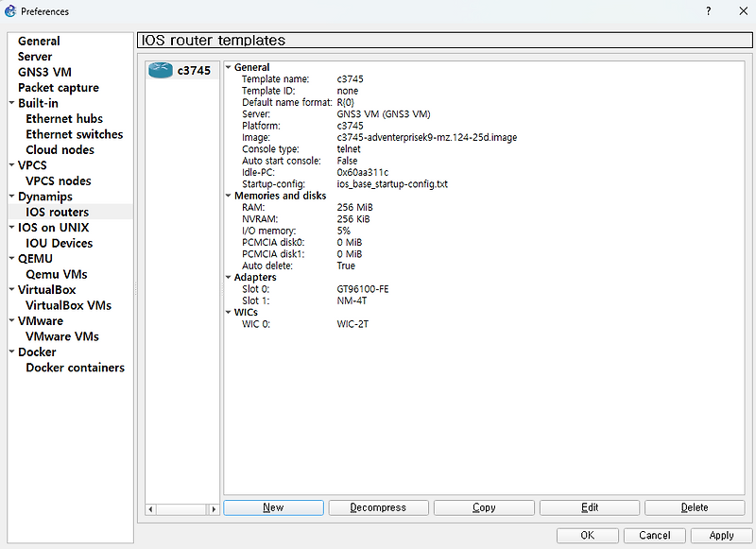
Task: Collapse the Built-in category
Action: click(x=12, y=102)
